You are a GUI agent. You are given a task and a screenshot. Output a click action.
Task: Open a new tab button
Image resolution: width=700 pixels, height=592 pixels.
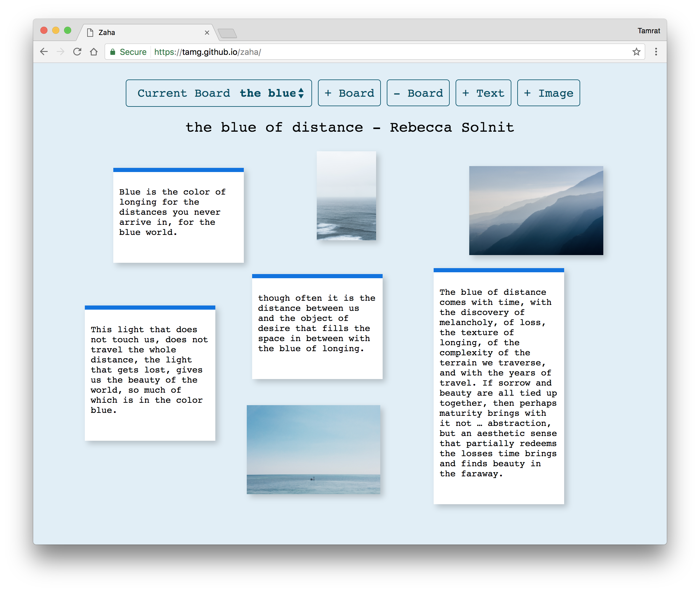(x=227, y=33)
